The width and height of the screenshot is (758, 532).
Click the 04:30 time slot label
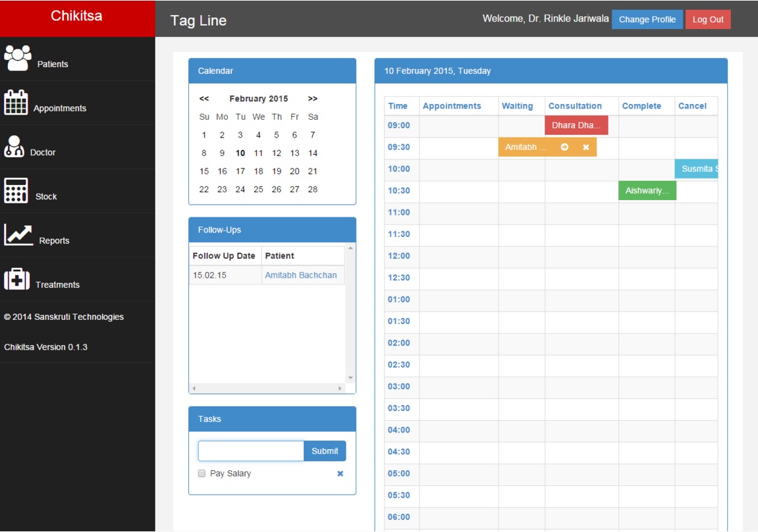pos(399,451)
